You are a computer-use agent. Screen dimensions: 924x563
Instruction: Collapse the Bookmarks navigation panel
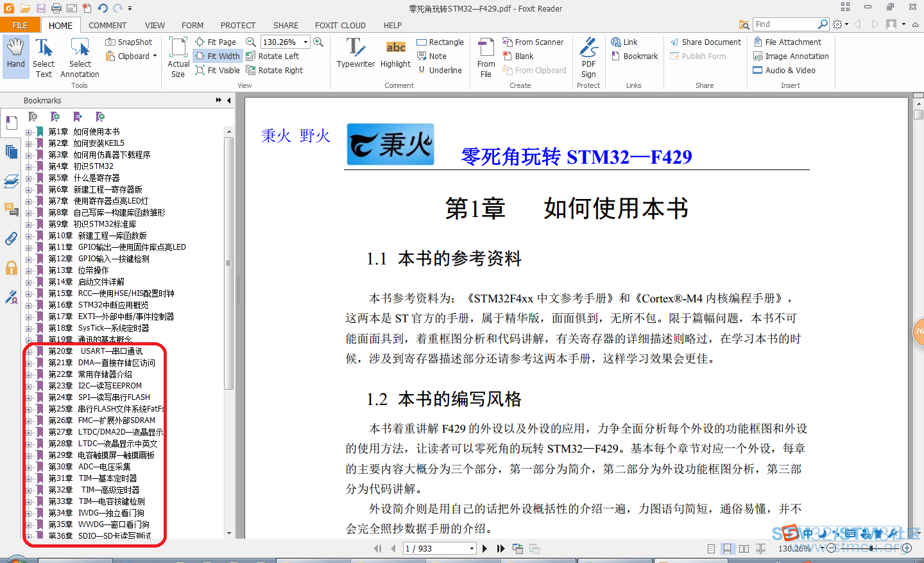228,100
